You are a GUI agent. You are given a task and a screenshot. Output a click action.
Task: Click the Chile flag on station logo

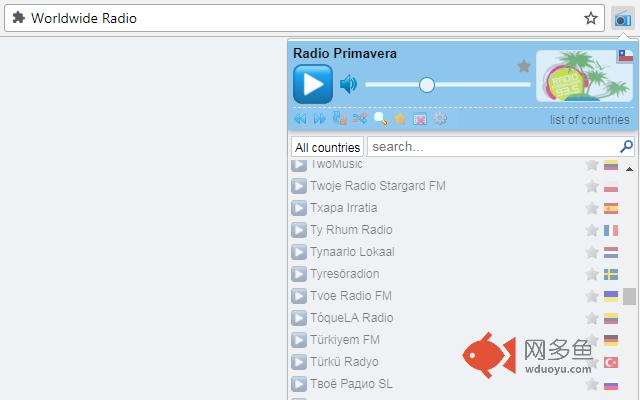[625, 56]
